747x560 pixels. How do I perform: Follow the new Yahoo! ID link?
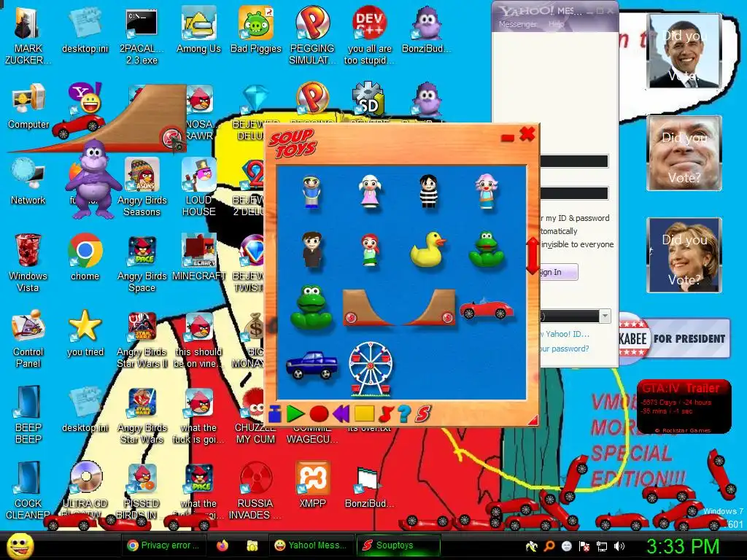coord(565,334)
